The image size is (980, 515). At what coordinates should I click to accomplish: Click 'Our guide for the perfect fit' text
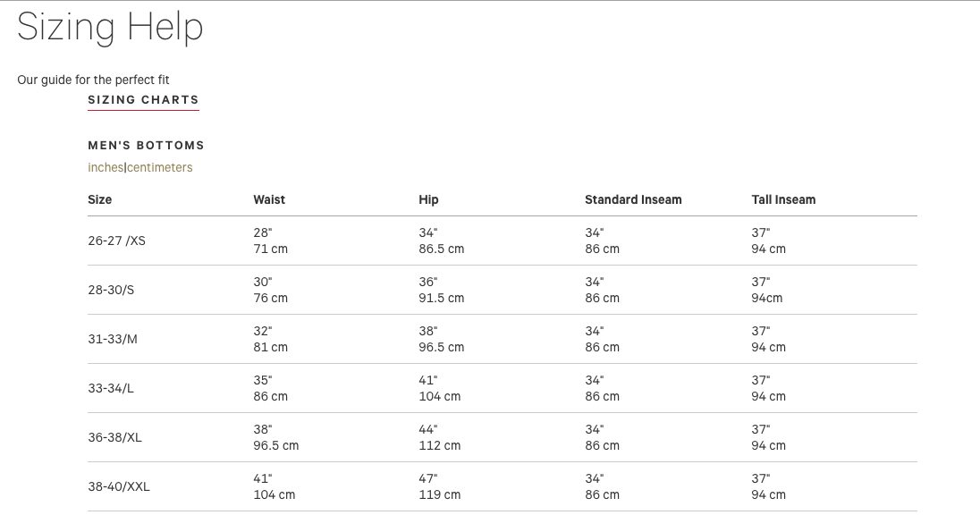(93, 80)
